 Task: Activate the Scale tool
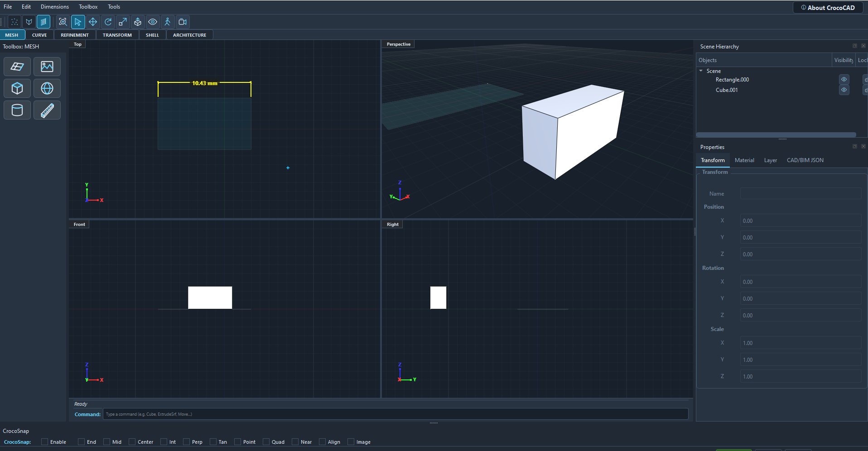123,22
